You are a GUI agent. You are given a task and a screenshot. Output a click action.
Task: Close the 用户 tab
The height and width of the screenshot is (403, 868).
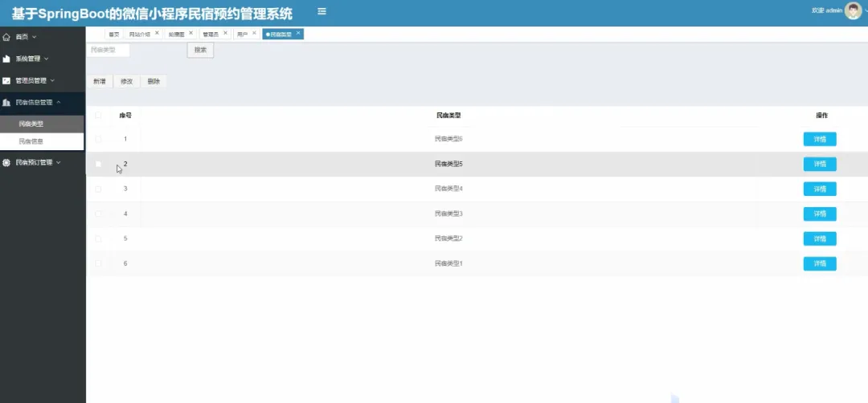pyautogui.click(x=254, y=33)
